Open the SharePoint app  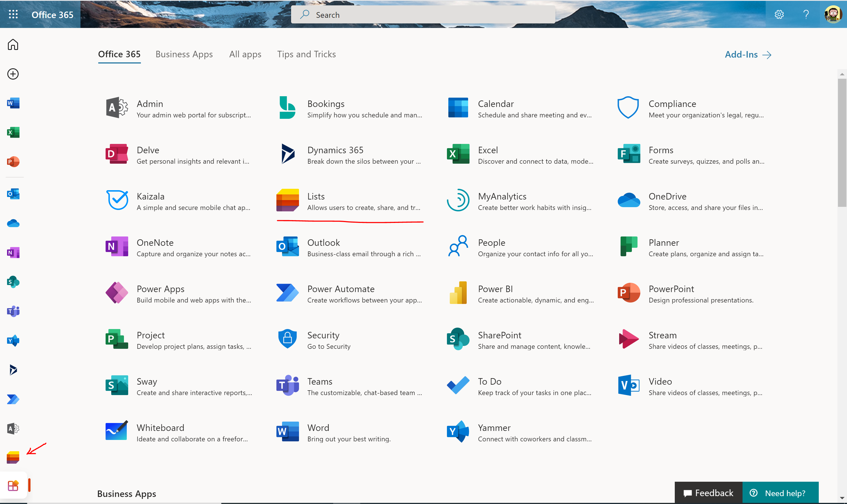pos(499,335)
